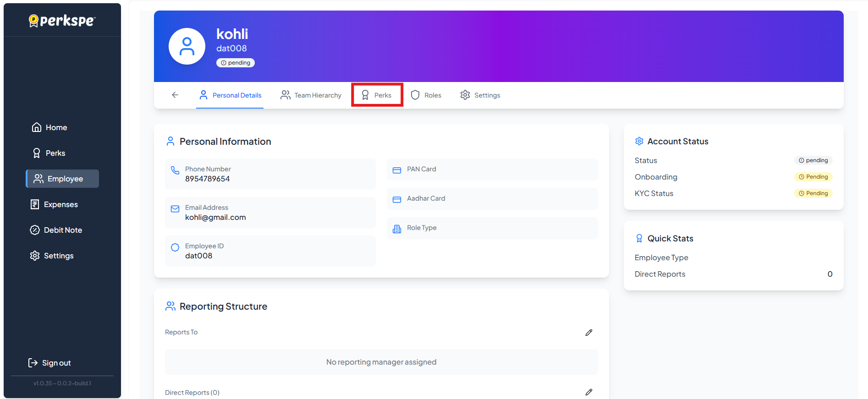Click the phone icon beside Phone Number
868x399 pixels.
tap(175, 170)
